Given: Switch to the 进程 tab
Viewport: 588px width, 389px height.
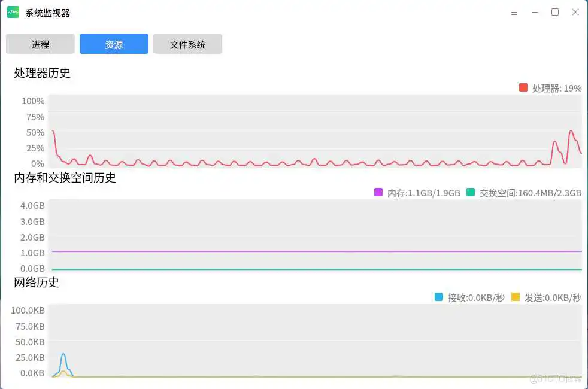Looking at the screenshot, I should (x=40, y=44).
